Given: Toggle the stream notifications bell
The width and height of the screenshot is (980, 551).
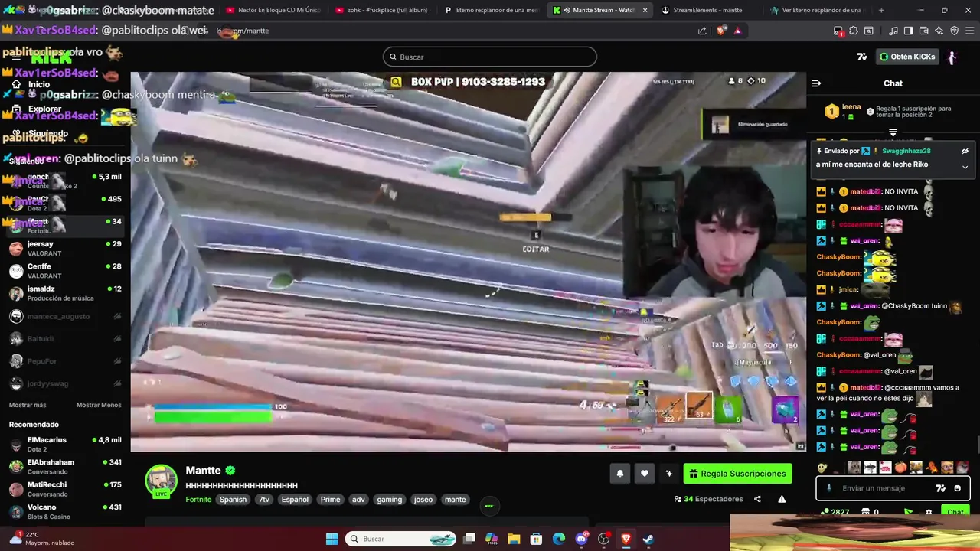Looking at the screenshot, I should (x=619, y=474).
